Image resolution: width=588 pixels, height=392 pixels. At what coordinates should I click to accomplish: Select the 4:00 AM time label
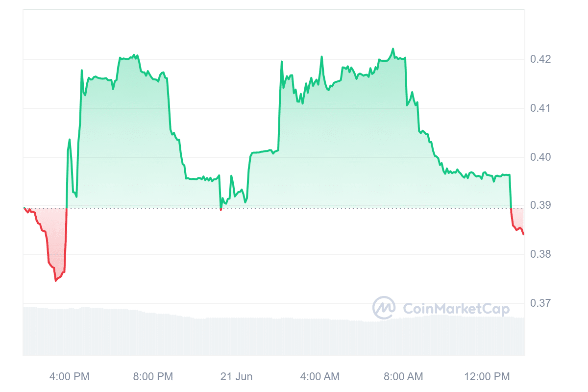pyautogui.click(x=319, y=376)
